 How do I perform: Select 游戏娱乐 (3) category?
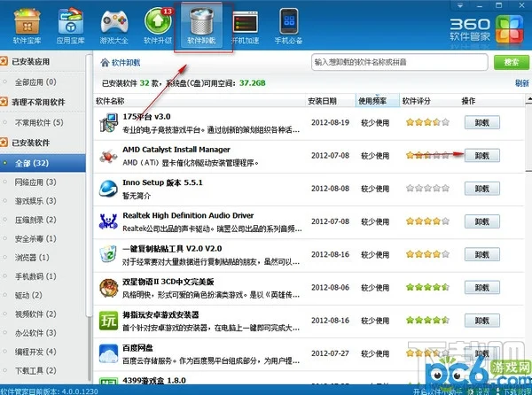[35, 201]
